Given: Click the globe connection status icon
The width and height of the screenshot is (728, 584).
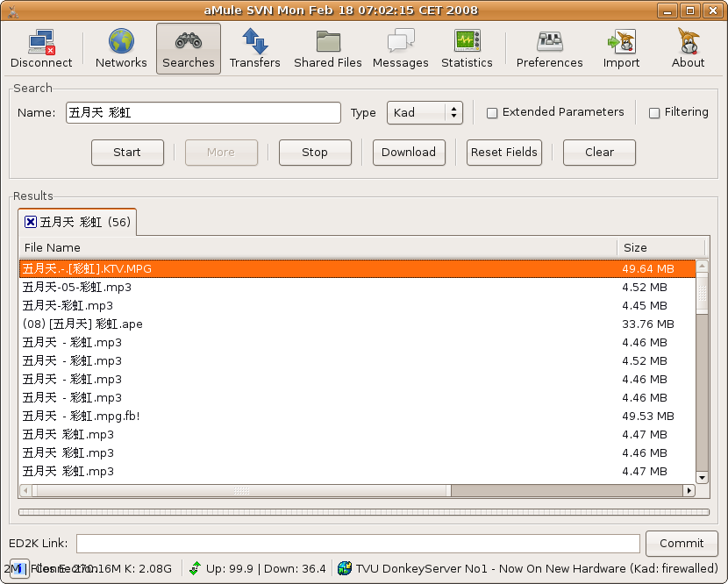Looking at the screenshot, I should [x=345, y=568].
